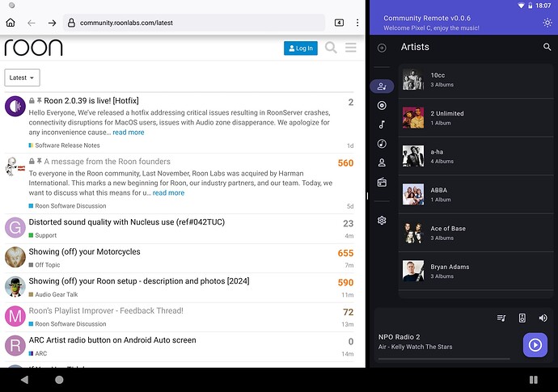558x392 pixels.
Task: Click the Roon logo
Action: click(x=33, y=48)
